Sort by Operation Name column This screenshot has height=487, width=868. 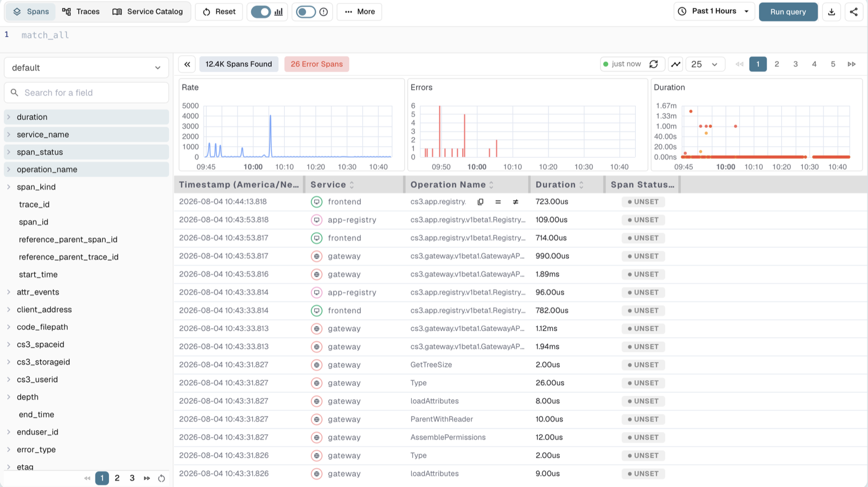(491, 185)
